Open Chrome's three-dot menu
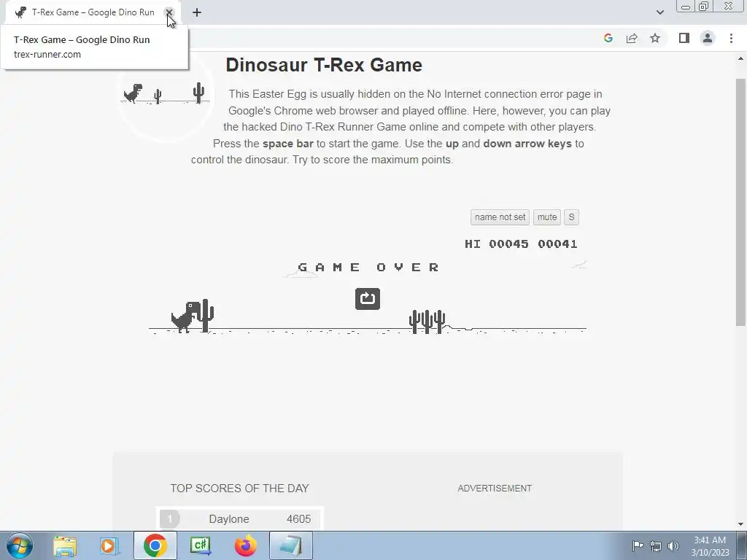The image size is (747, 560). click(731, 38)
